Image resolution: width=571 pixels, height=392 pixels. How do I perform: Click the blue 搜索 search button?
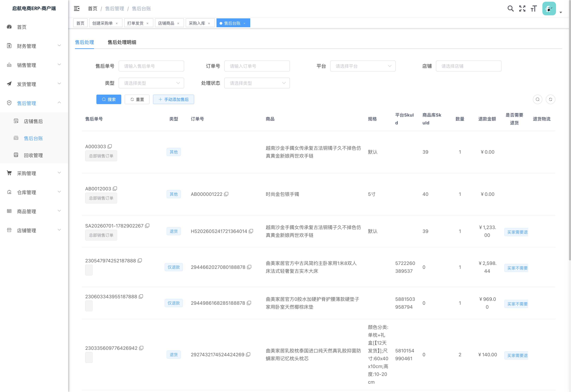[109, 100]
